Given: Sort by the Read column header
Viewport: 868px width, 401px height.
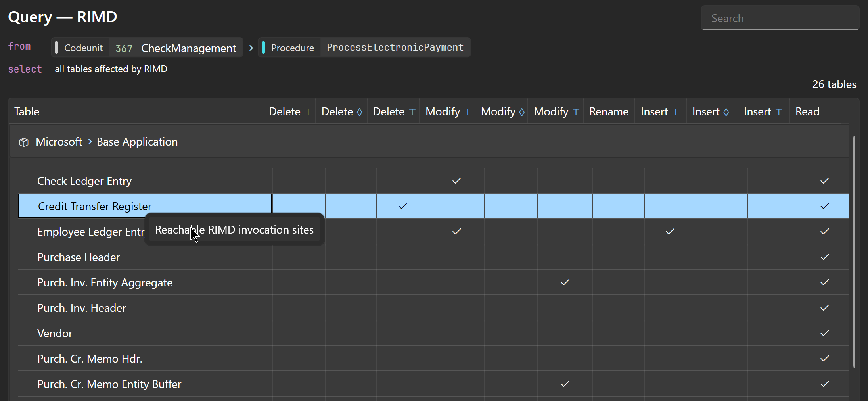Looking at the screenshot, I should tap(807, 112).
